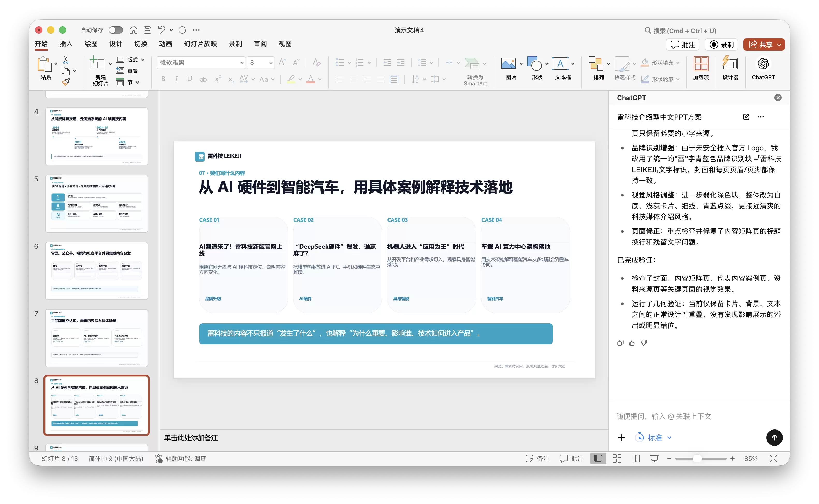Click the New Slide icon
The image size is (819, 504).
point(97,64)
